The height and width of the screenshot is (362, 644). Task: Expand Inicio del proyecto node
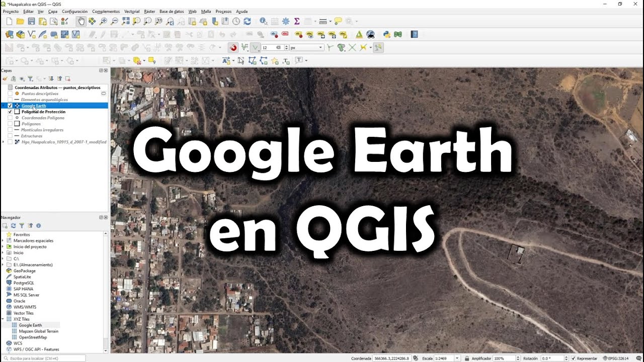(x=3, y=247)
